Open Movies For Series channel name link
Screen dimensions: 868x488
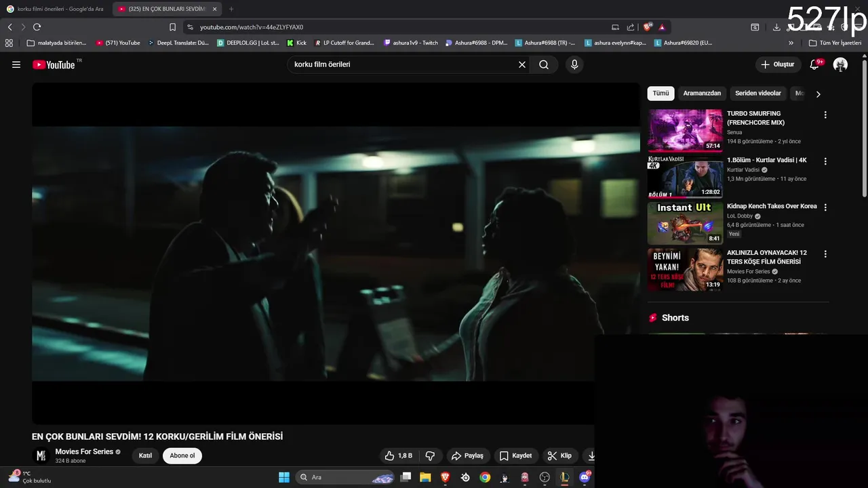tap(84, 451)
